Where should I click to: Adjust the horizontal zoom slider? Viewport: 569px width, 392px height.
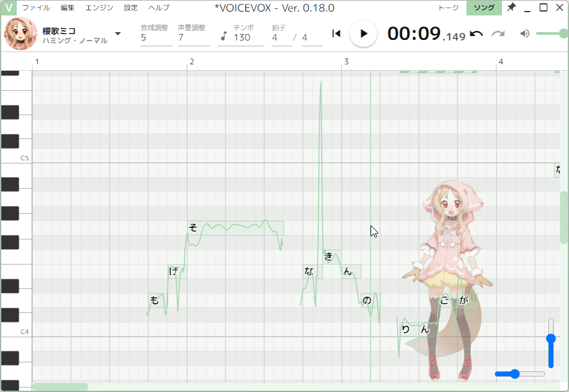click(519, 374)
